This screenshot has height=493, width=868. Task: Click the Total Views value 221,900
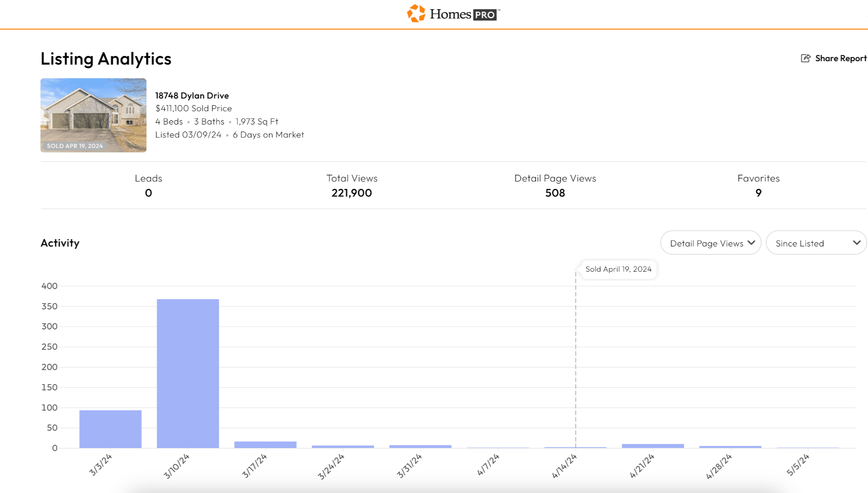point(352,193)
